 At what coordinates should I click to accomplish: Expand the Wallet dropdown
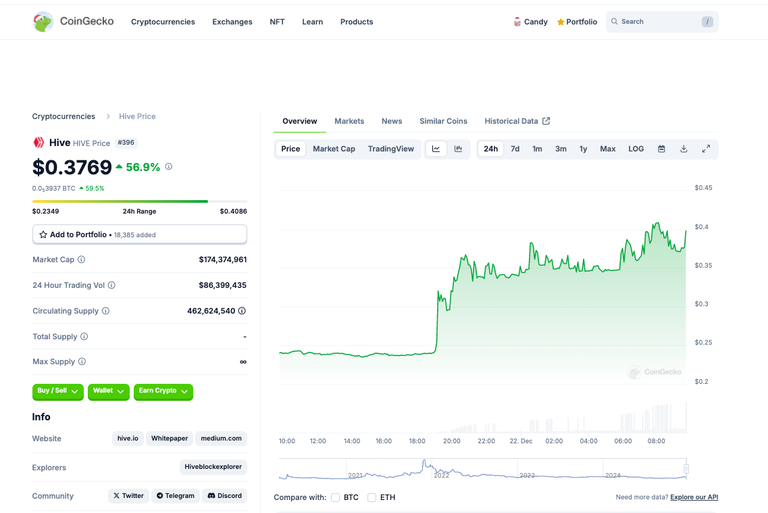pyautogui.click(x=108, y=391)
